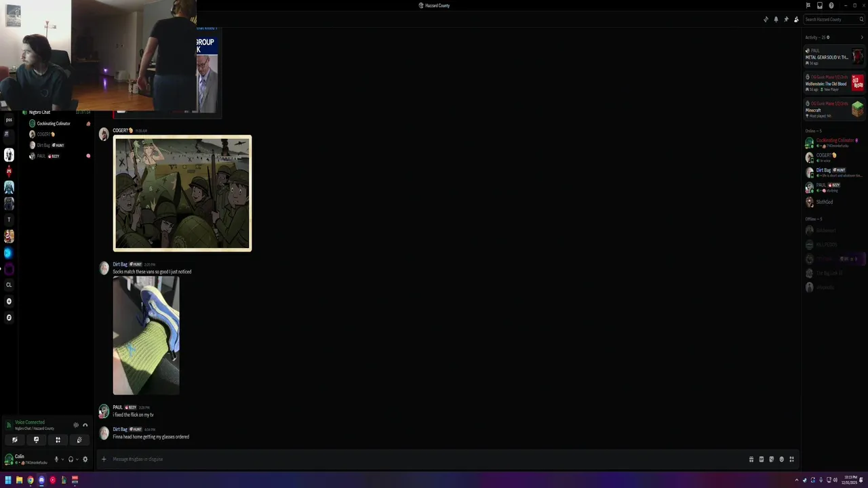
Task: Open METAL GEAR SOLID V activity card
Action: click(834, 56)
